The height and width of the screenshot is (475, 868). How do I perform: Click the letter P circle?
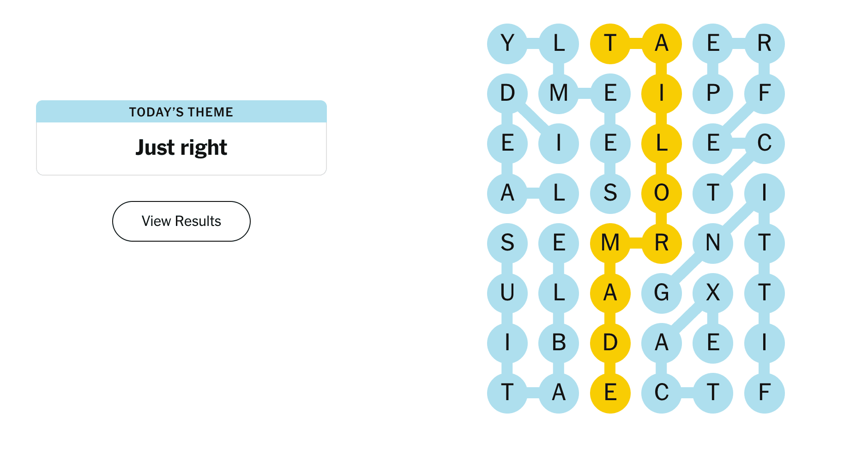713,93
